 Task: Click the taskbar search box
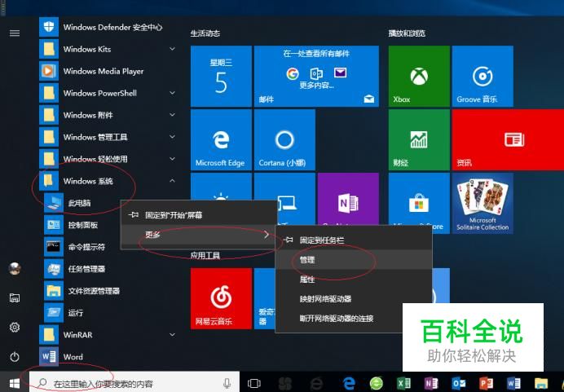point(134,383)
